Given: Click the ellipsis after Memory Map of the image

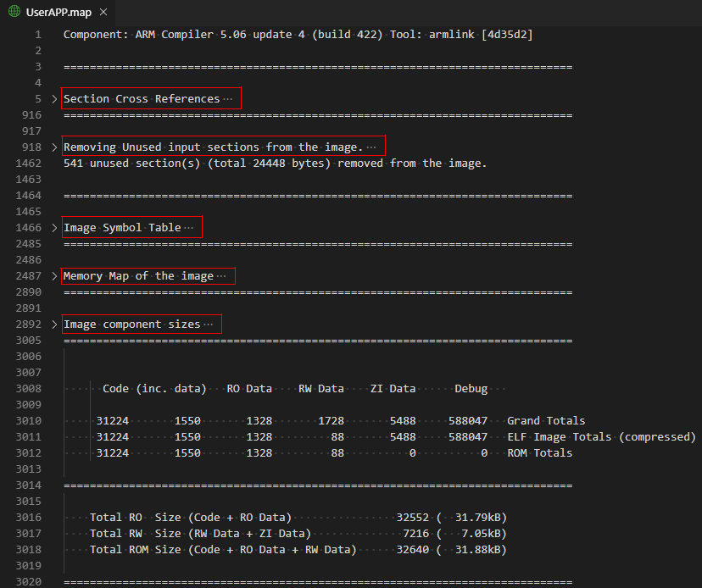Looking at the screenshot, I should [221, 276].
